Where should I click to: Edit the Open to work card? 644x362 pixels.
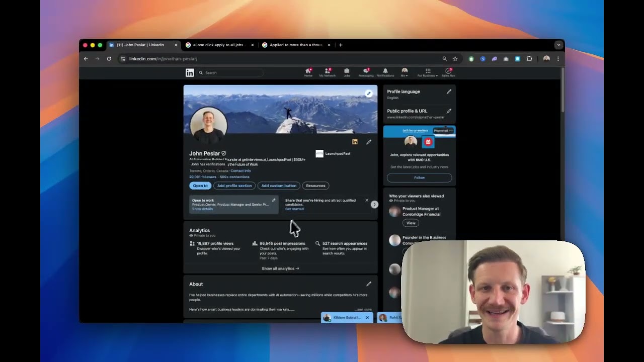coord(274,200)
